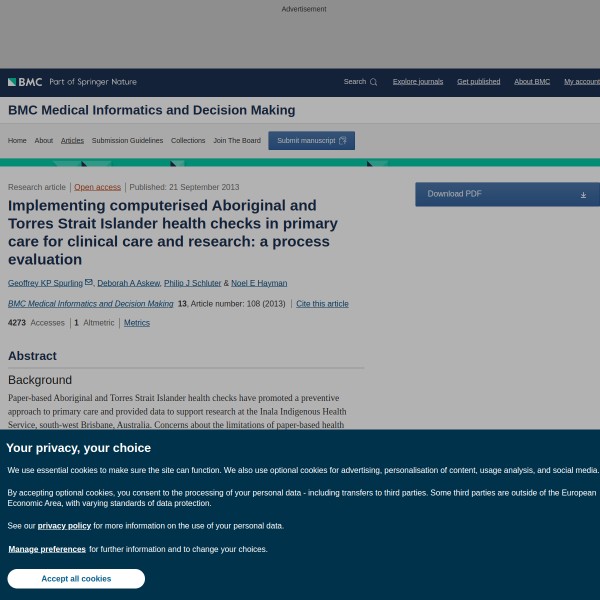View article Metrics link
This screenshot has height=600, width=600.
(x=137, y=323)
